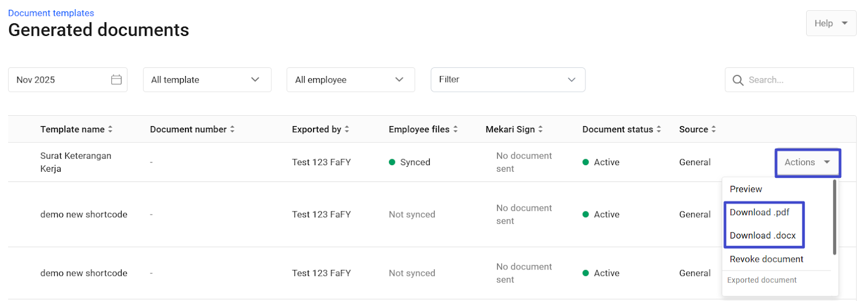Sort by Template name column arrows

[x=110, y=129]
